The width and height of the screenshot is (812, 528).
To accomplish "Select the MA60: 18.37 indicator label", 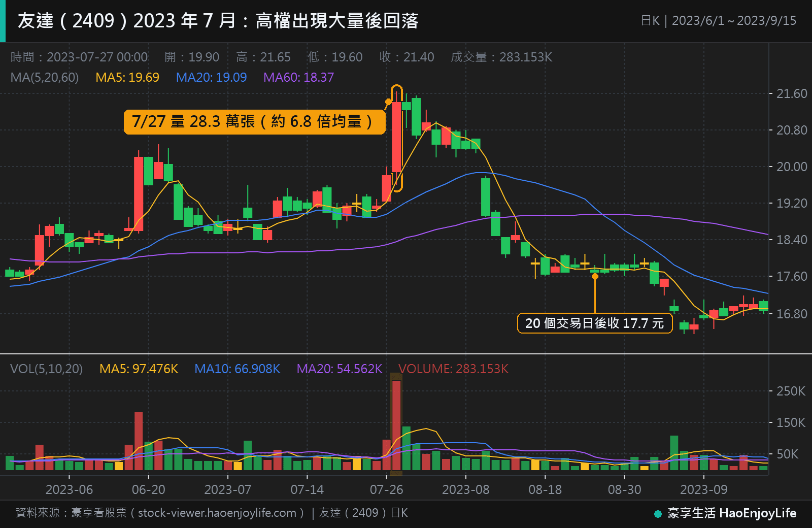I will click(x=298, y=77).
